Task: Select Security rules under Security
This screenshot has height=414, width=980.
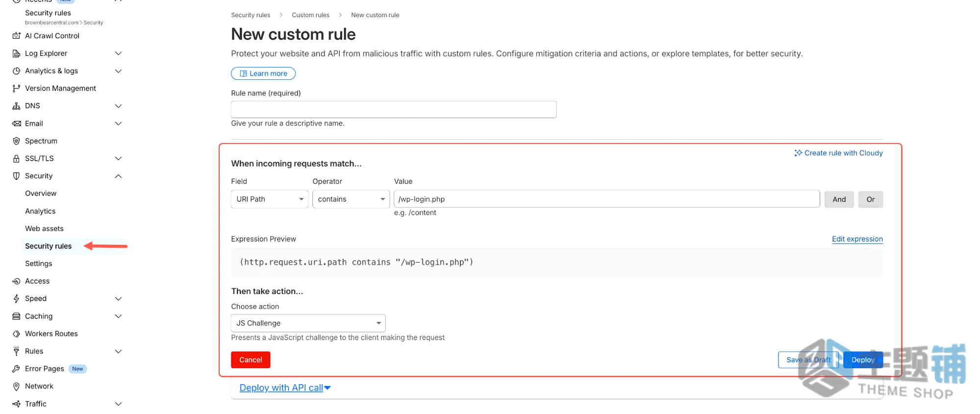Action: 48,246
